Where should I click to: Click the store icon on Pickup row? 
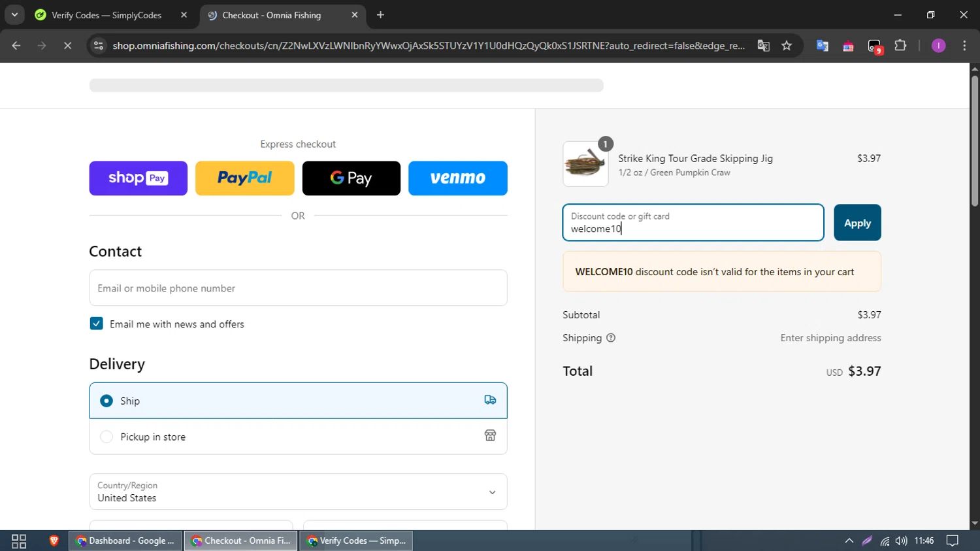(x=490, y=436)
